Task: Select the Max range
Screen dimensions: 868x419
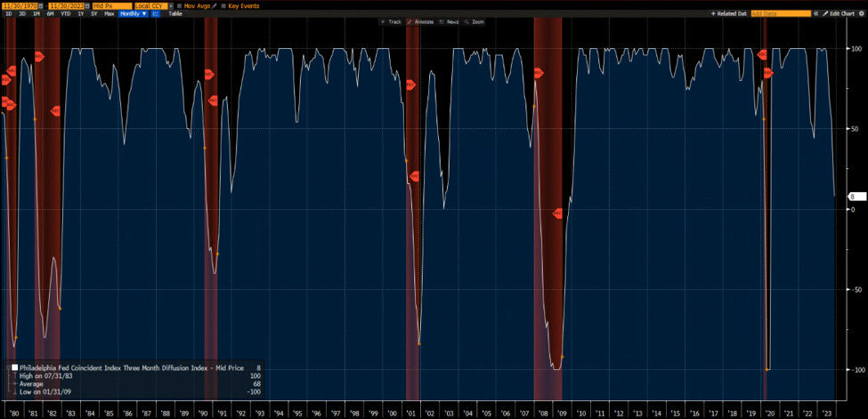Action: [x=109, y=13]
